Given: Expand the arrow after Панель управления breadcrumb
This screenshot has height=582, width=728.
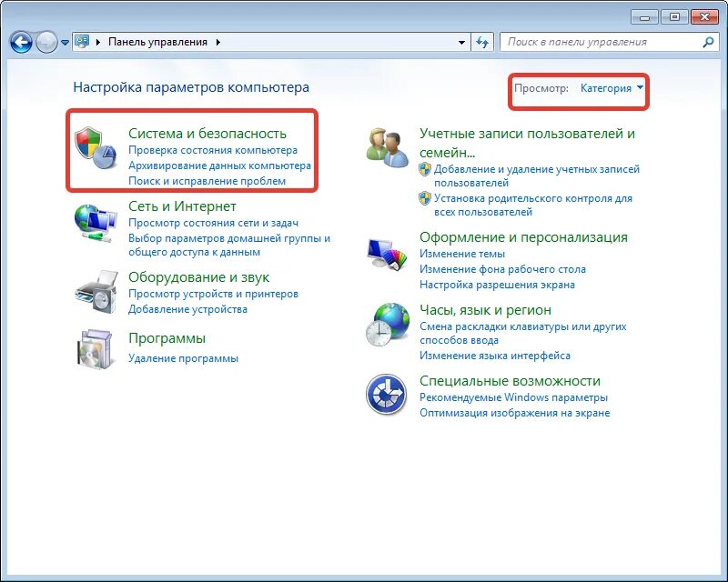Looking at the screenshot, I should coord(217,42).
